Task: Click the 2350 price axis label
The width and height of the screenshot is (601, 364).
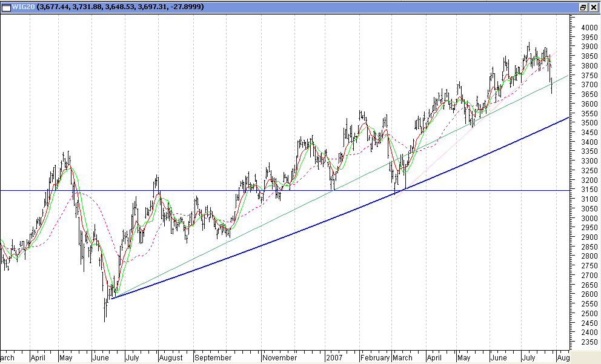Action: [589, 342]
